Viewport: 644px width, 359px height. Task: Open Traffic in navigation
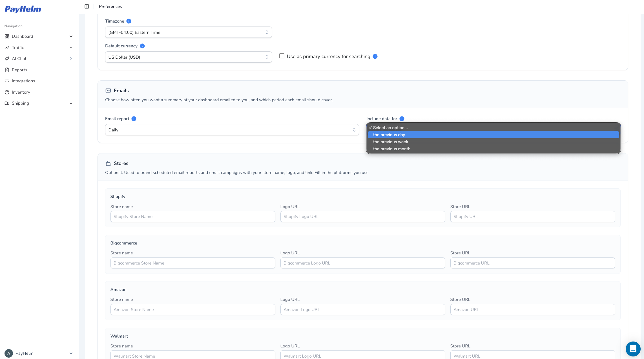pos(18,48)
